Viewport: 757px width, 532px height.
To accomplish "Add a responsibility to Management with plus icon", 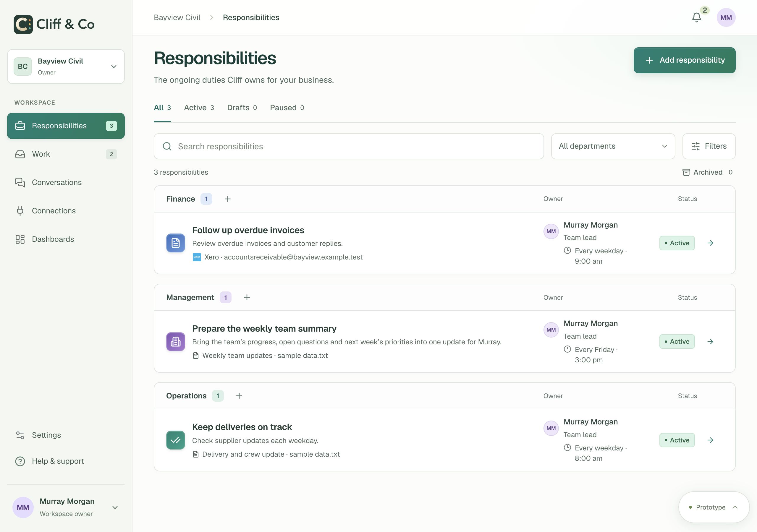I will (x=247, y=297).
